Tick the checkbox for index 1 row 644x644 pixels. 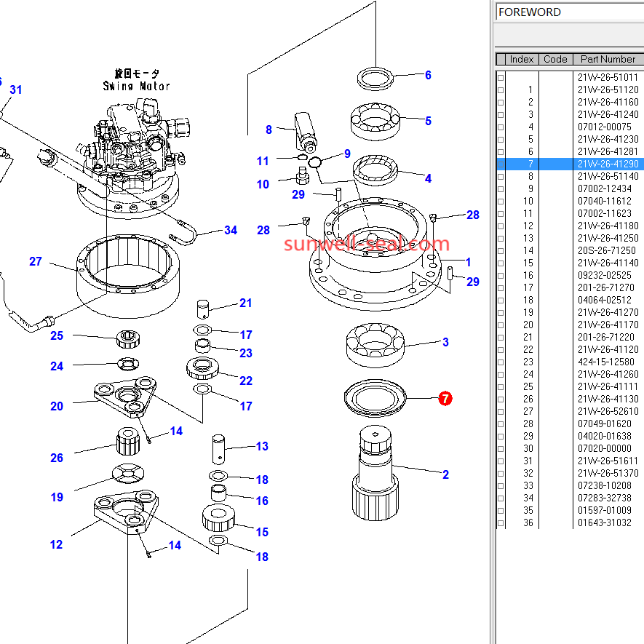(x=501, y=90)
